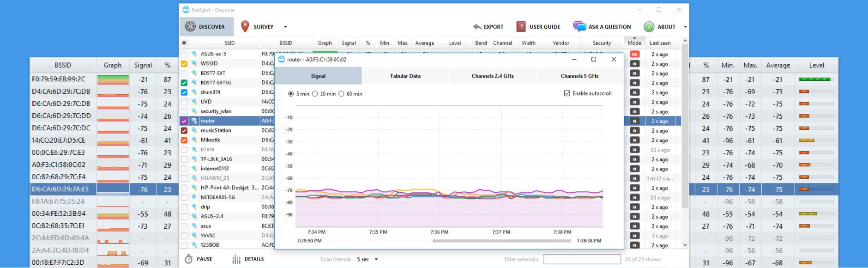Click the HP-Print-4A-Deskjet network name
Screen dimensions: 868x268
pos(230,188)
